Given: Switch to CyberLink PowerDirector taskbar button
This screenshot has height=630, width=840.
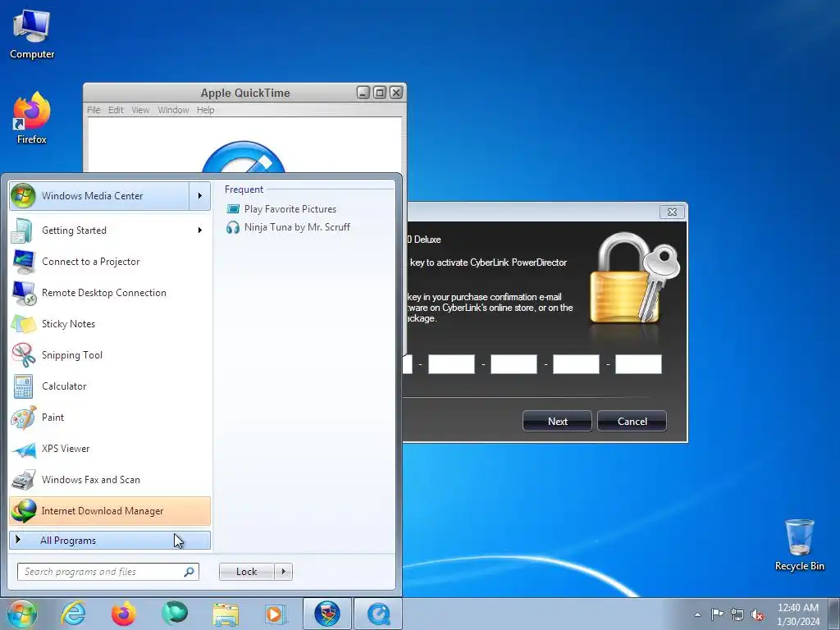Looking at the screenshot, I should pyautogui.click(x=327, y=614).
